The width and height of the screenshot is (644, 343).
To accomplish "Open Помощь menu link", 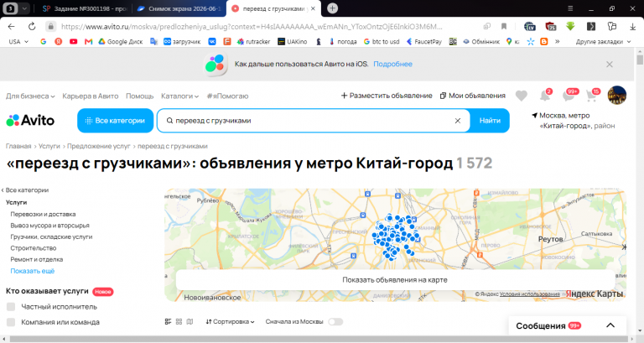I will 140,96.
